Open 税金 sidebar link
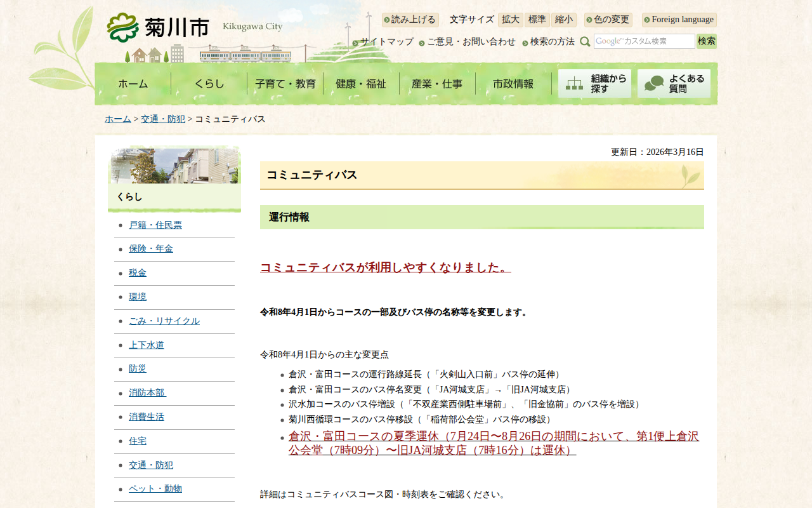 [x=138, y=273]
